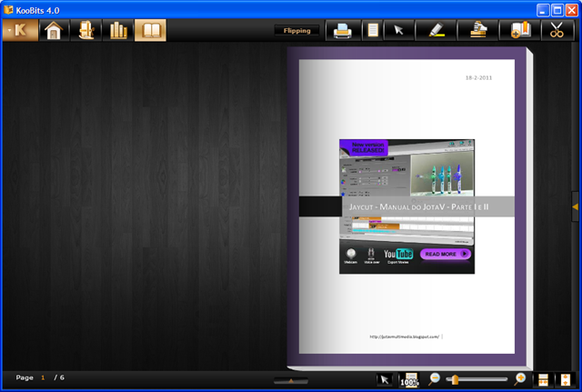Click the book cover page to flip
Viewport: 582px width, 392px height.
pos(406,206)
